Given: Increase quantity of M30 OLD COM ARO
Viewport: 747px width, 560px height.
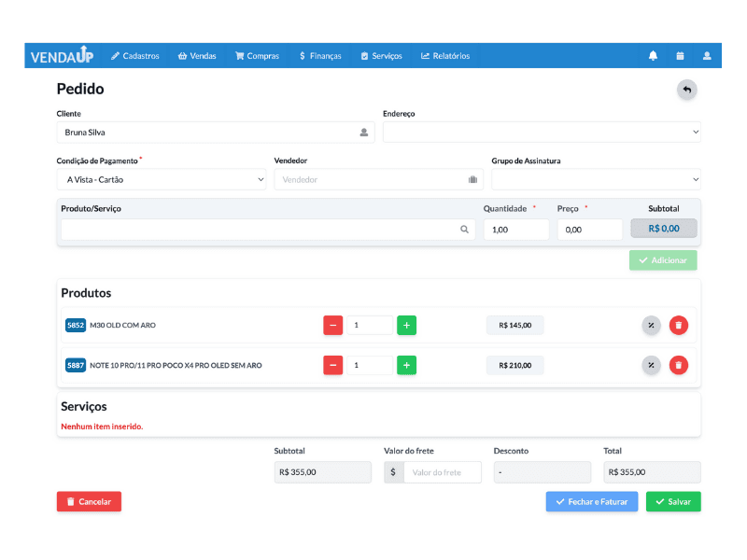Looking at the screenshot, I should 406,326.
